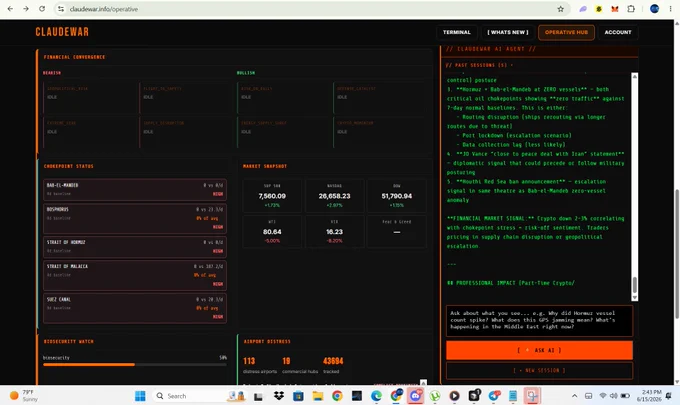
Task: Open the Whats New tab
Action: [507, 32]
